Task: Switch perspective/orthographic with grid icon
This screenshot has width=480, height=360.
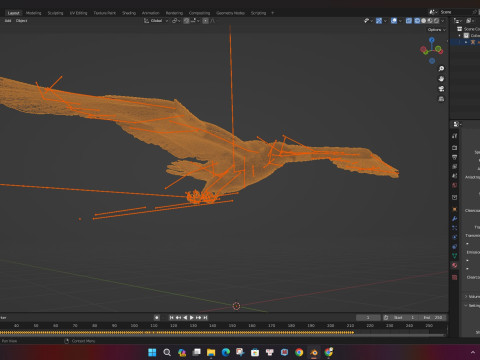Action: pyautogui.click(x=441, y=99)
